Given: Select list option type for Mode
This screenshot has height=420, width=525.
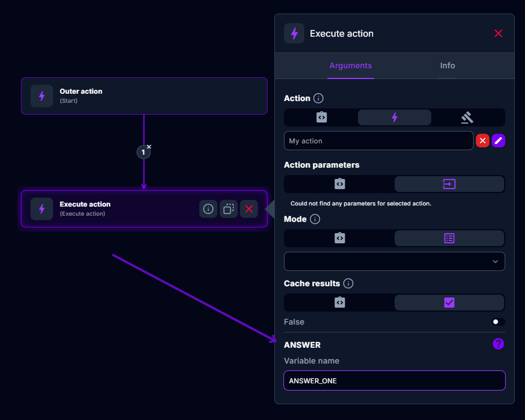Looking at the screenshot, I should (x=449, y=238).
